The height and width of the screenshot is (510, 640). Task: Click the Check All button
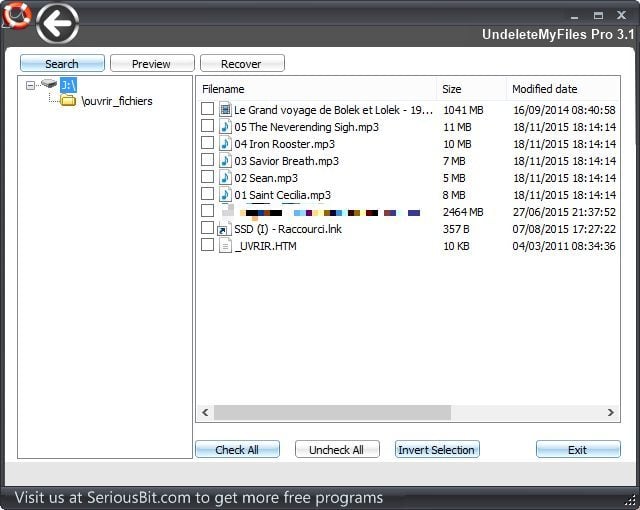point(237,449)
